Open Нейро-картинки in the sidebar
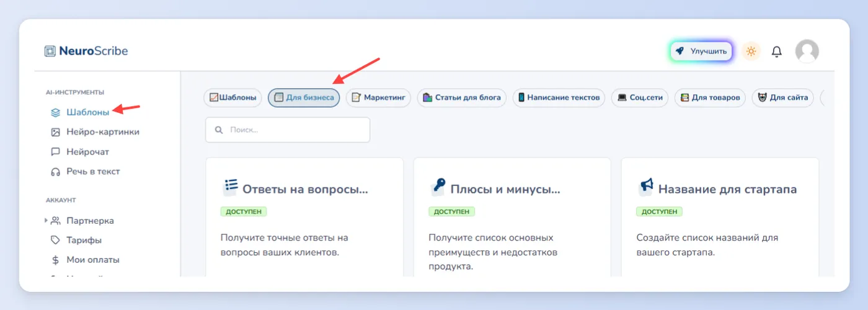 point(103,132)
